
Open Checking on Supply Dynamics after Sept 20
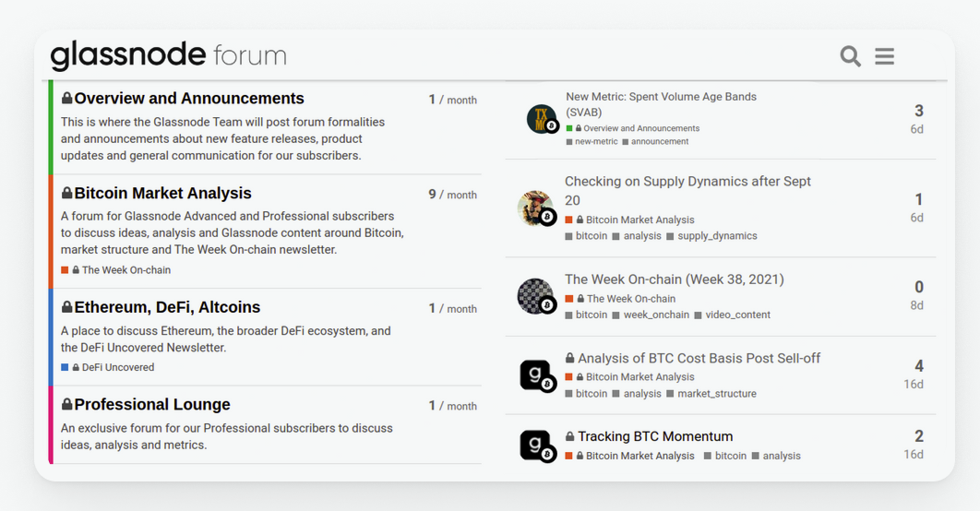tap(687, 191)
